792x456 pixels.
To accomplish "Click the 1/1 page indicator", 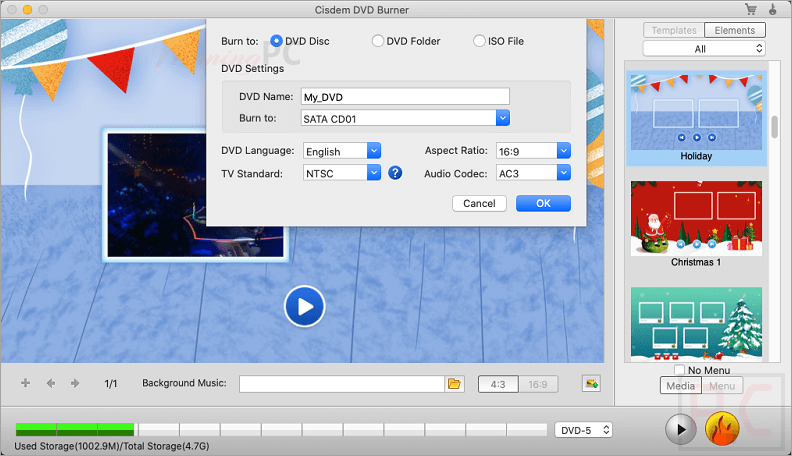I will (x=111, y=384).
